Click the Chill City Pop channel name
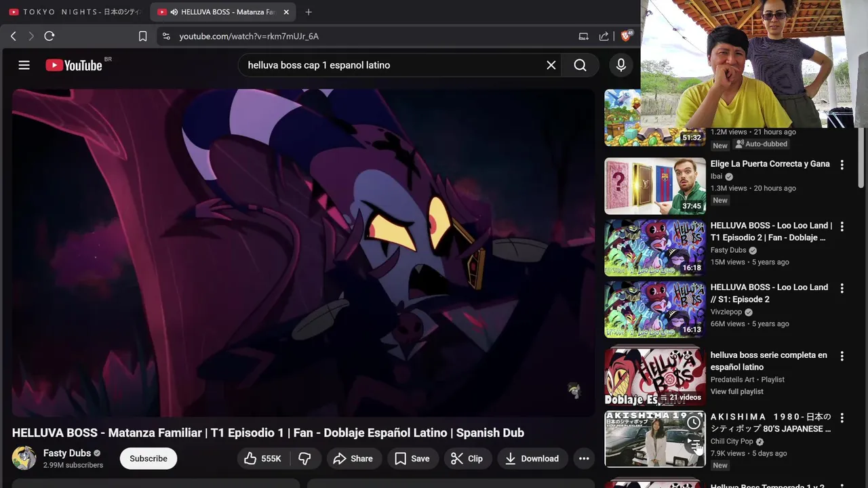868x488 pixels. point(732,441)
